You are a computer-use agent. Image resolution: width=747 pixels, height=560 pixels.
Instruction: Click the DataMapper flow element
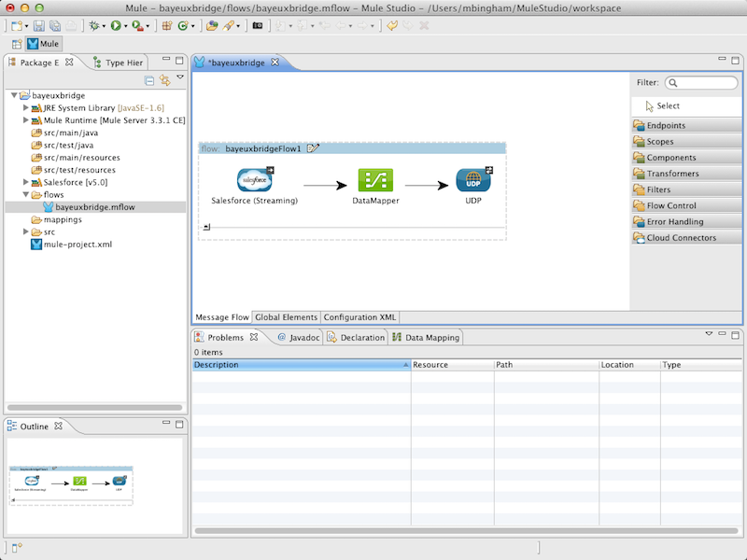[375, 180]
